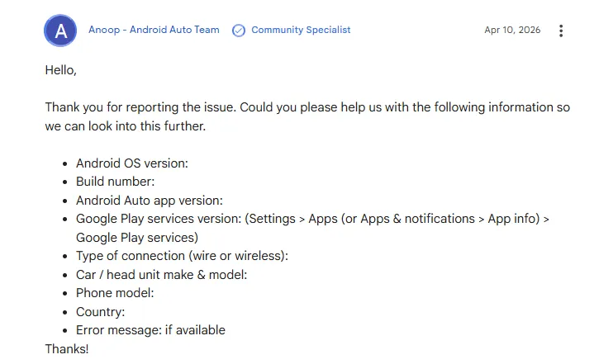This screenshot has height=364, width=613.
Task: Click the 'Google Play services version:' bullet item
Action: 312,228
